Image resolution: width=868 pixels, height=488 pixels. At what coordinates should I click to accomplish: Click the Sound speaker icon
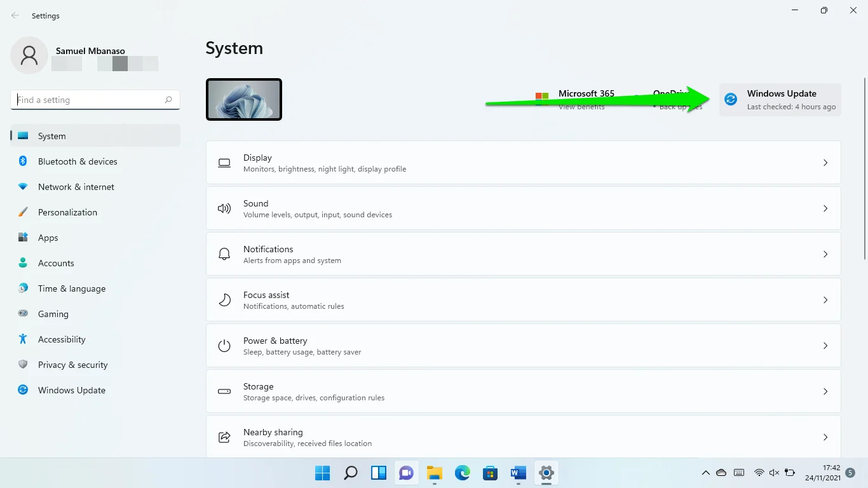tap(224, 208)
